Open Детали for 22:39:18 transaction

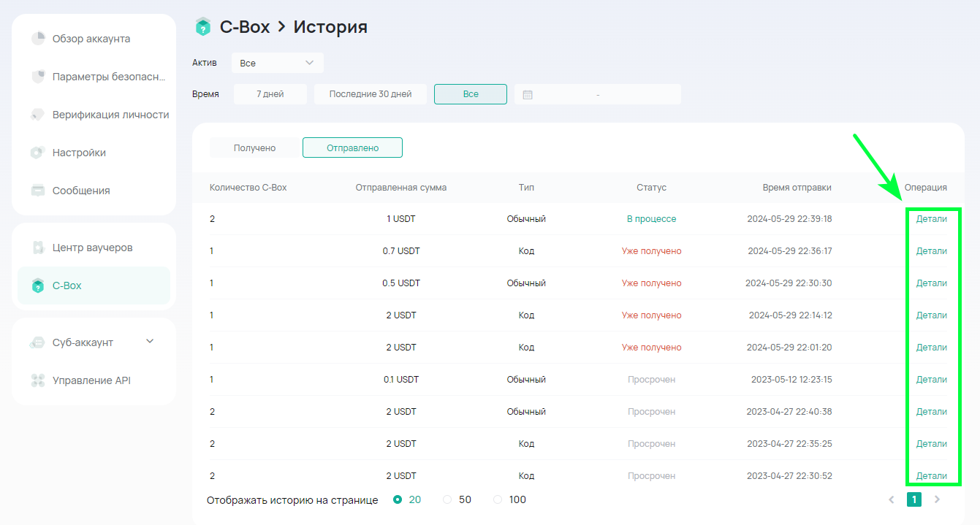coord(932,219)
